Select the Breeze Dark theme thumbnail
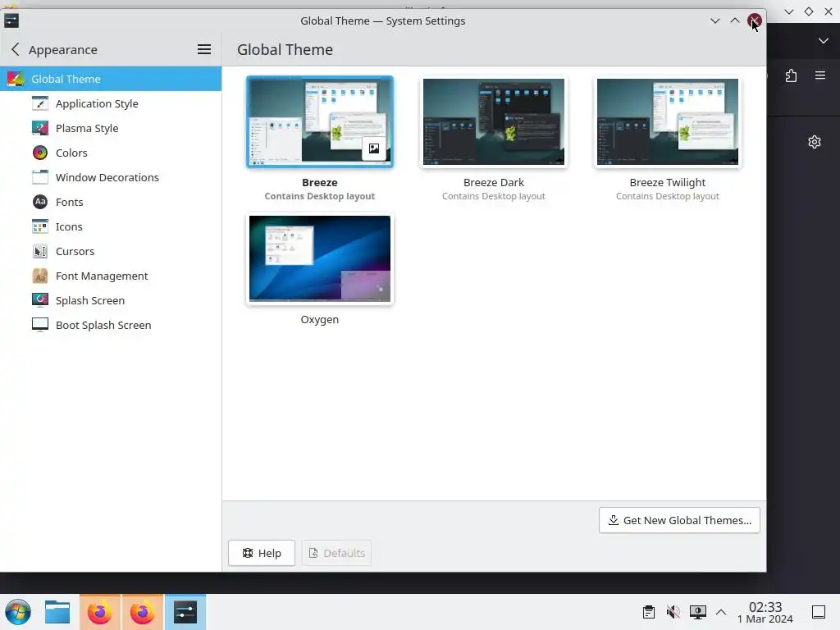840x630 pixels. (x=493, y=121)
